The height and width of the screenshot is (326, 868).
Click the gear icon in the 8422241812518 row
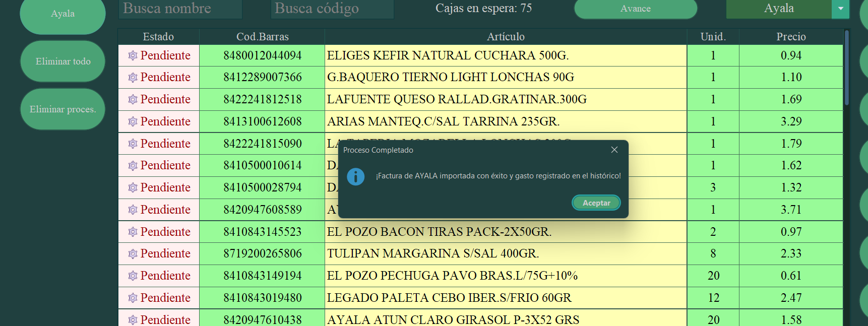133,100
